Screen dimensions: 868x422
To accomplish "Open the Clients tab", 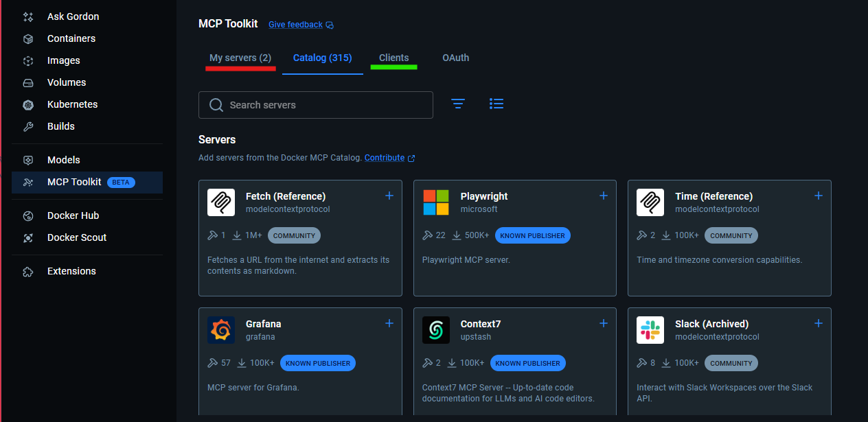I will pyautogui.click(x=394, y=58).
